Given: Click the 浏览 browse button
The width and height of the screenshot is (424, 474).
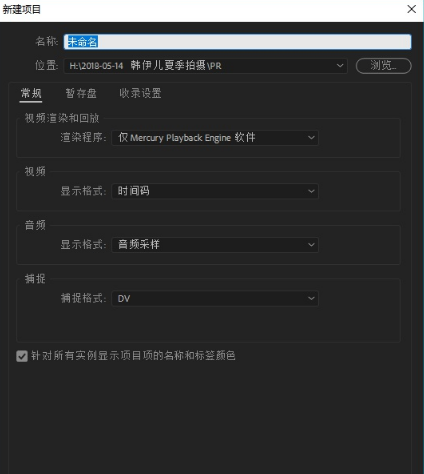Looking at the screenshot, I should 384,66.
